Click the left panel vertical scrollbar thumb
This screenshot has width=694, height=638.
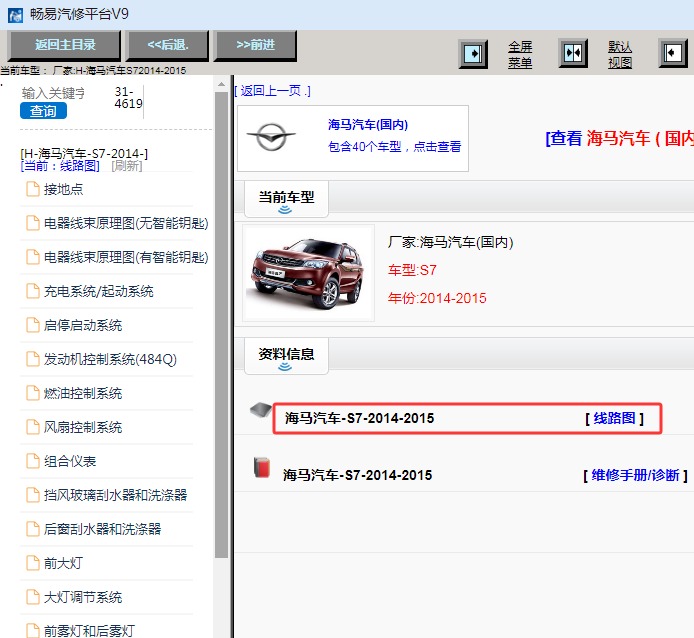pos(221,325)
